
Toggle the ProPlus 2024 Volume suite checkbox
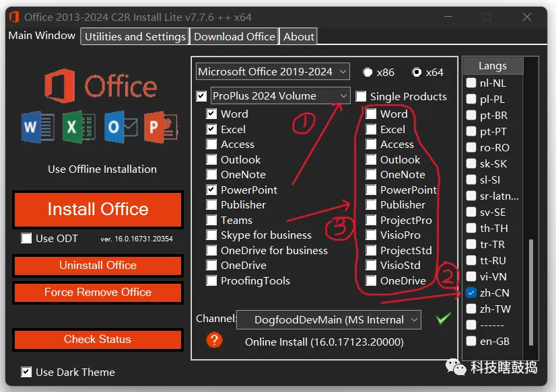(x=201, y=96)
